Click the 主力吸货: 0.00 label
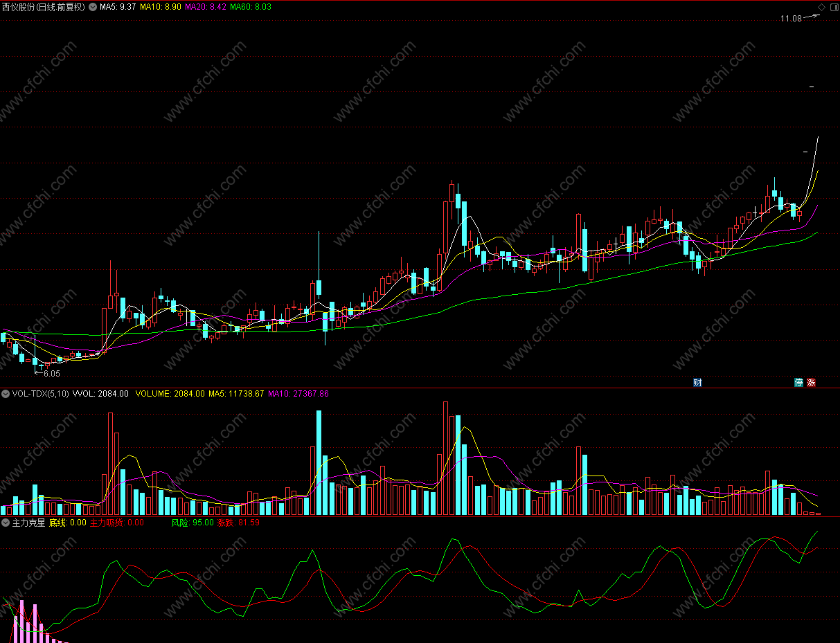This screenshot has height=643, width=840. pyautogui.click(x=117, y=523)
